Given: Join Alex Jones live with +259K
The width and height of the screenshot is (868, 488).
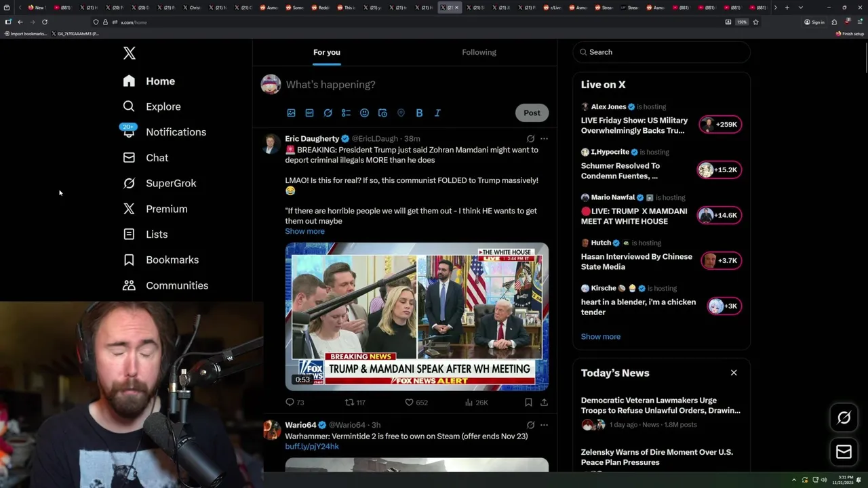Looking at the screenshot, I should (x=720, y=125).
